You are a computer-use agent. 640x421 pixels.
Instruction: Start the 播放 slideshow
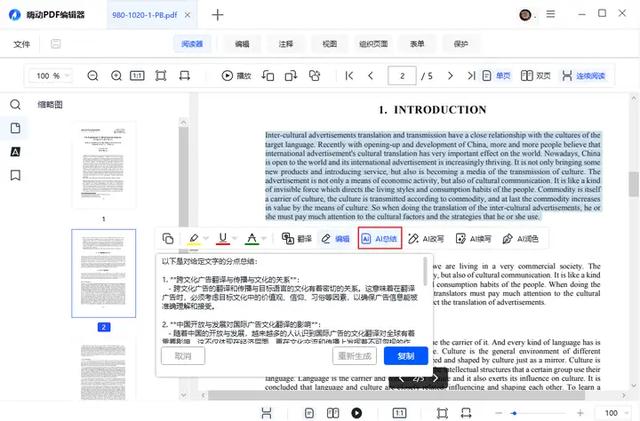click(x=236, y=76)
